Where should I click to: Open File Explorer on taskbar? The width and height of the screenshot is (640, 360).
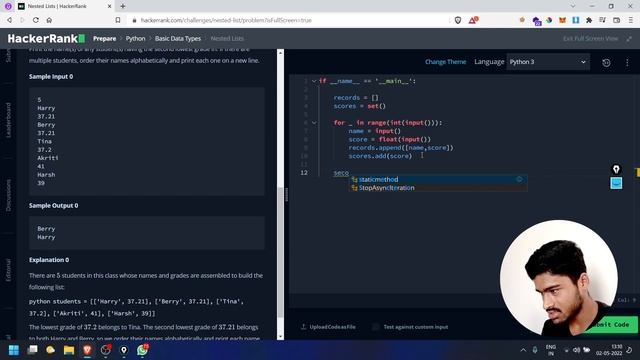69,350
